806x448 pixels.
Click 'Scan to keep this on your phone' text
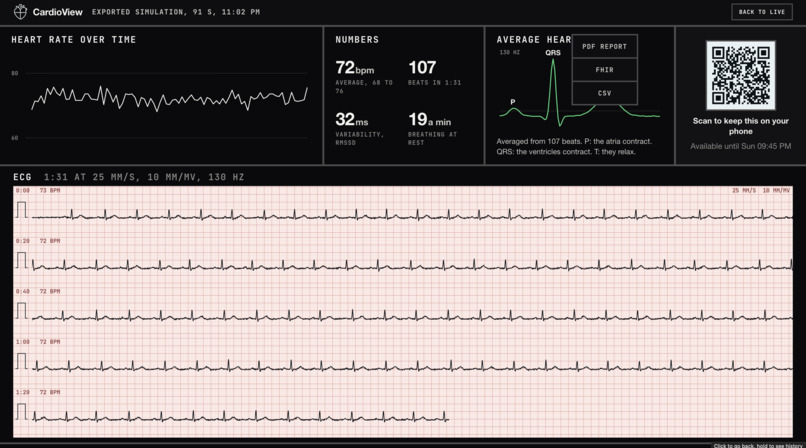coord(740,126)
